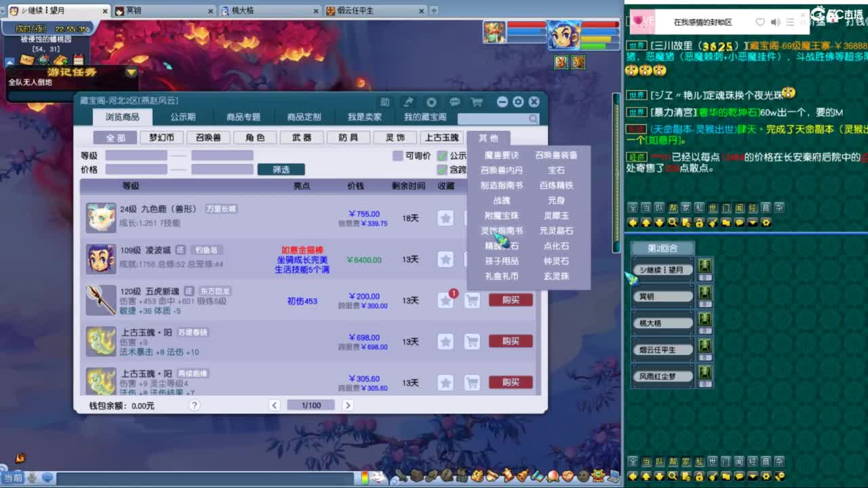Toggle the 可询价 checkbox
The image size is (868, 488).
[x=398, y=156]
